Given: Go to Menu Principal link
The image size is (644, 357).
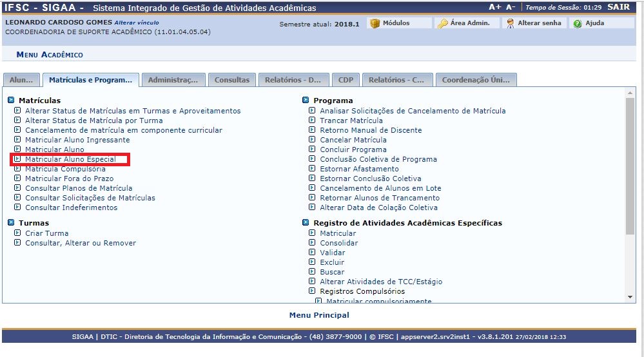Looking at the screenshot, I should (x=319, y=315).
